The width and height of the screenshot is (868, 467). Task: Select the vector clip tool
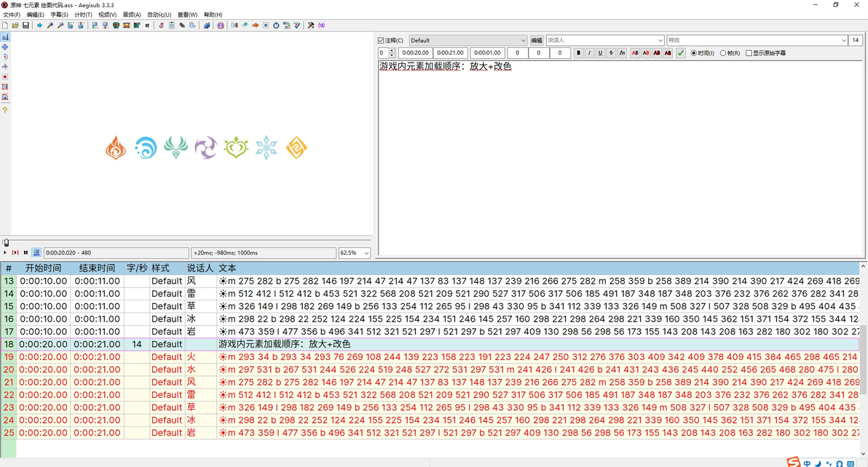pyautogui.click(x=5, y=97)
